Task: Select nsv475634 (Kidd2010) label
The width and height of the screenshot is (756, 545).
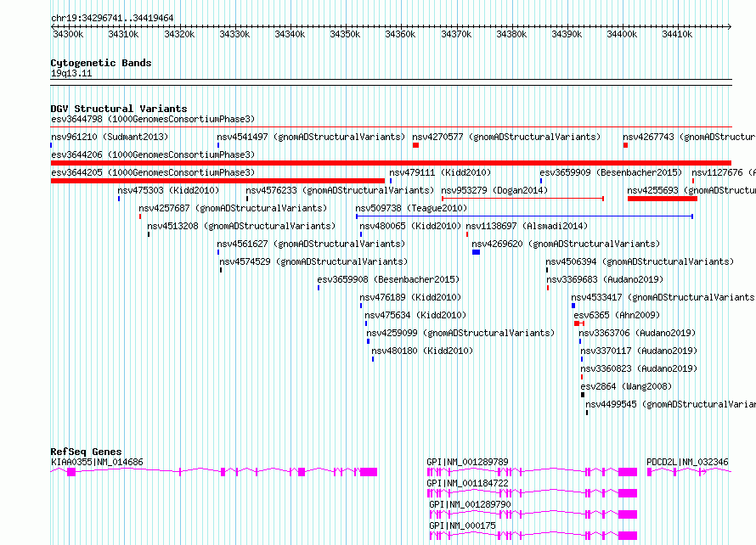Action: pos(415,315)
